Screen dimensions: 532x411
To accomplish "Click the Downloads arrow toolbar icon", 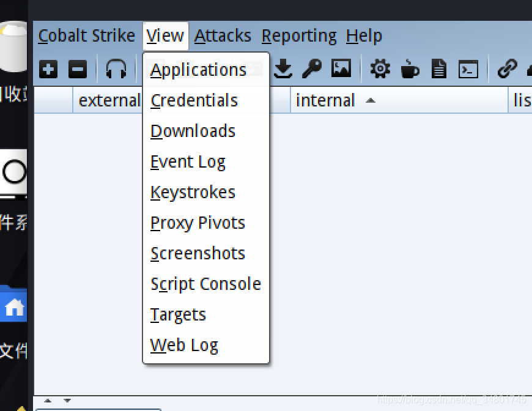I will point(283,68).
